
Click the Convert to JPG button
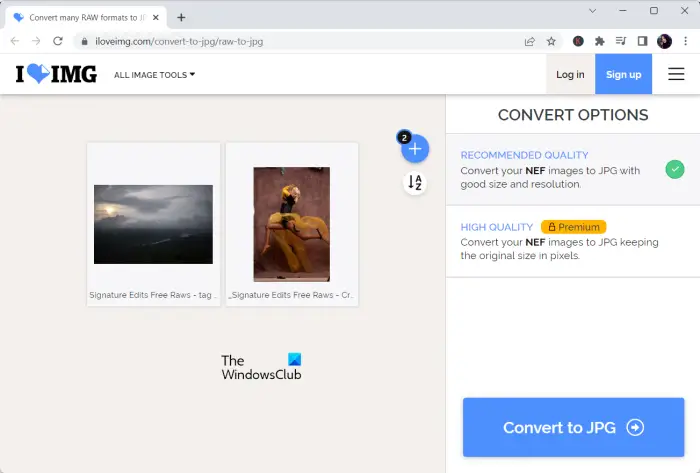coord(573,427)
